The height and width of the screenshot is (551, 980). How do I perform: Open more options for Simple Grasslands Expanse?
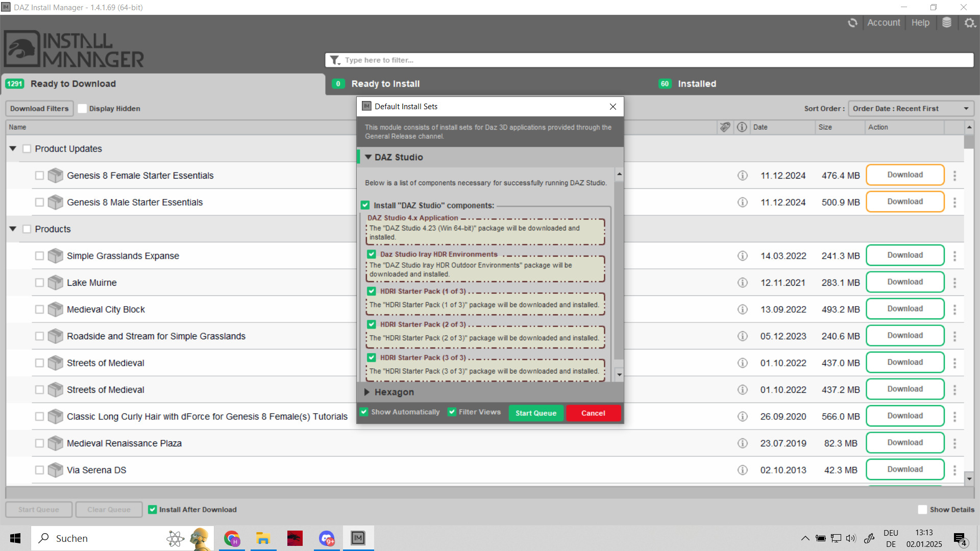(x=954, y=256)
